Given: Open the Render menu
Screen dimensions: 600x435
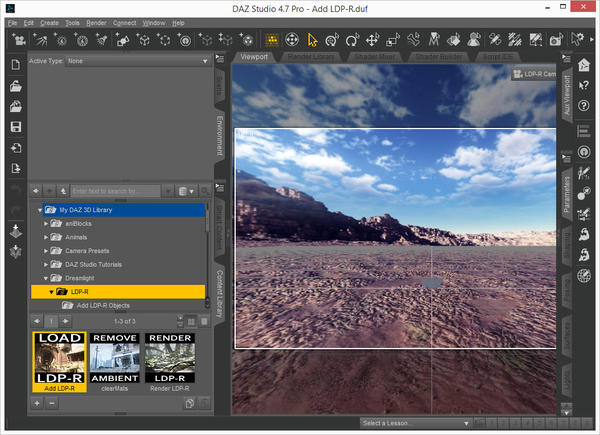Looking at the screenshot, I should click(x=96, y=21).
